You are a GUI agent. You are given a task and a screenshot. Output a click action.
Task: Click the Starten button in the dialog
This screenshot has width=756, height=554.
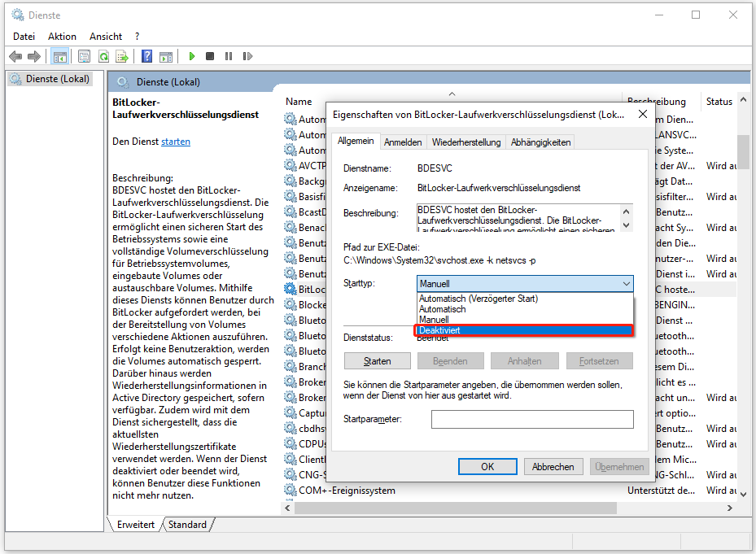[x=377, y=360]
